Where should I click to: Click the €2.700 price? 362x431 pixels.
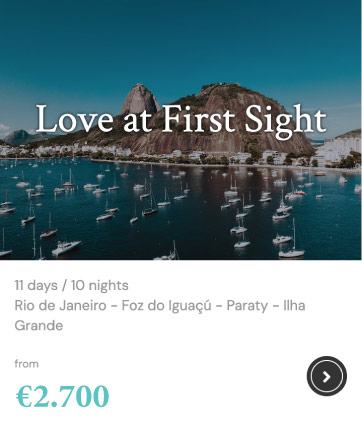[x=62, y=396]
